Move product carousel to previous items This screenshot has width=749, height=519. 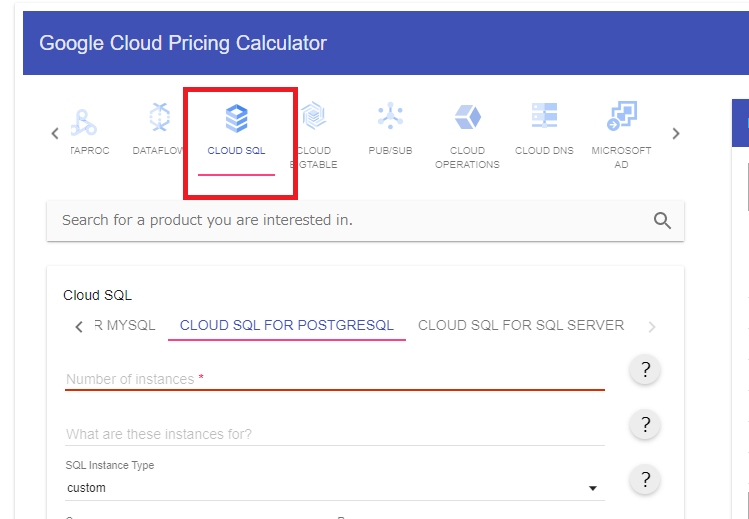tap(55, 133)
